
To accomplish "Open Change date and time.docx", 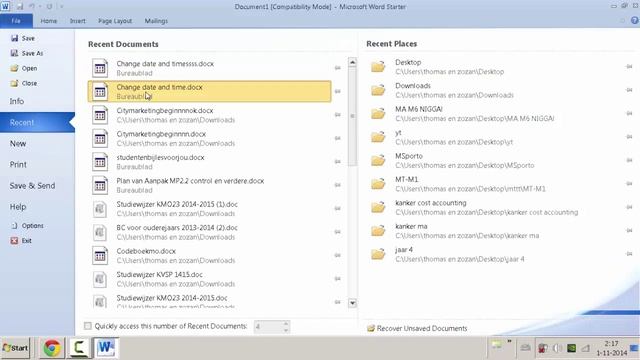I will (x=210, y=91).
